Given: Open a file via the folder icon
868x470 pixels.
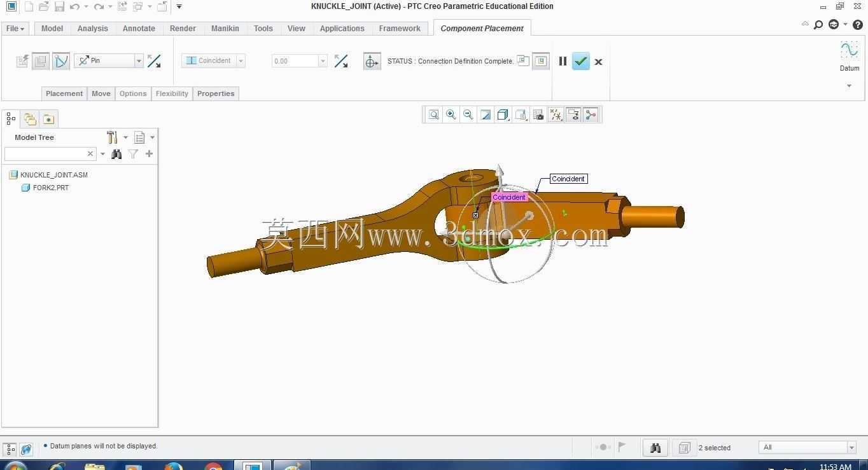Looking at the screenshot, I should [x=44, y=7].
